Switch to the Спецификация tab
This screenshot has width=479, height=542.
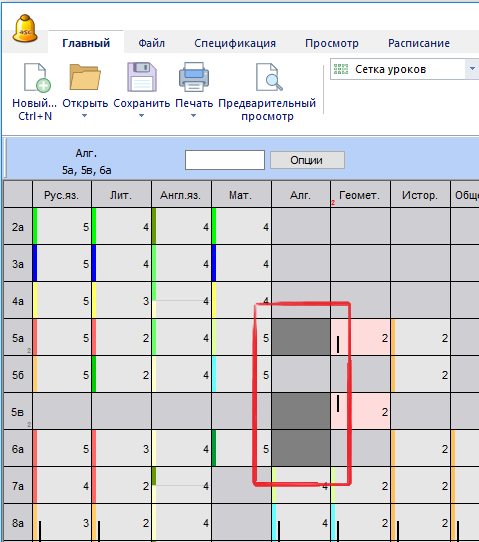235,43
